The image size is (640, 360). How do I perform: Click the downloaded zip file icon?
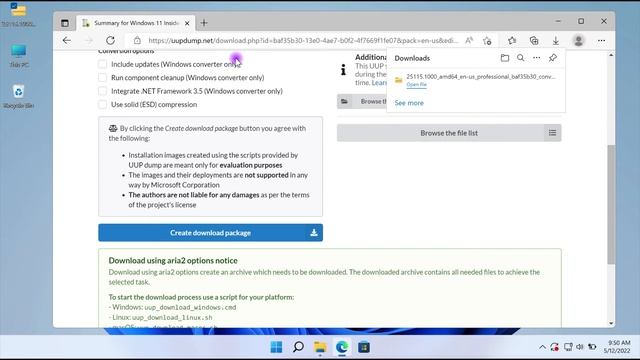(x=399, y=80)
